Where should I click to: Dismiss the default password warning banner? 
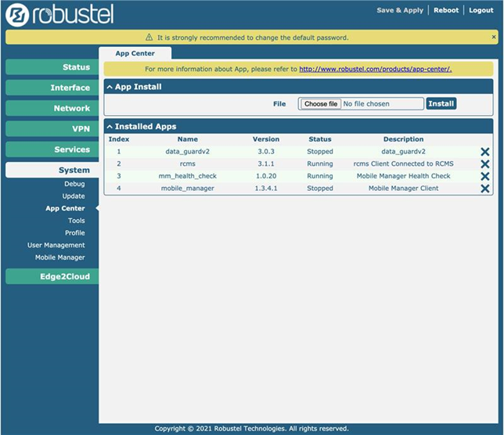click(x=493, y=37)
